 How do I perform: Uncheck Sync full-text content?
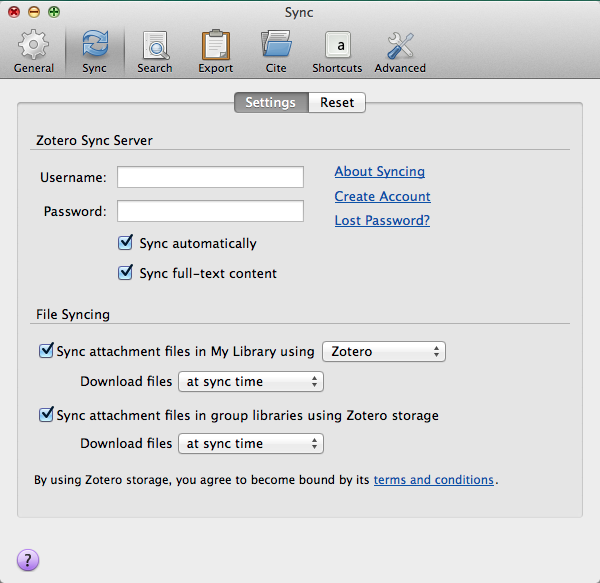(126, 273)
